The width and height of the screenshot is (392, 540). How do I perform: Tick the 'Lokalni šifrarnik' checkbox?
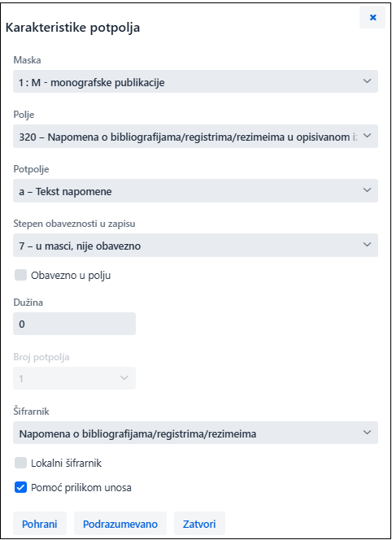tap(20, 463)
